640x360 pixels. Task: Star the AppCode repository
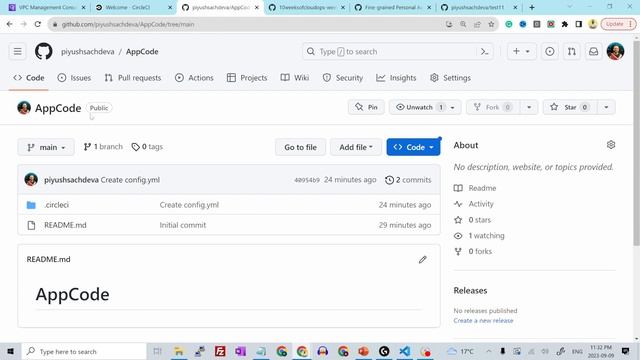570,107
